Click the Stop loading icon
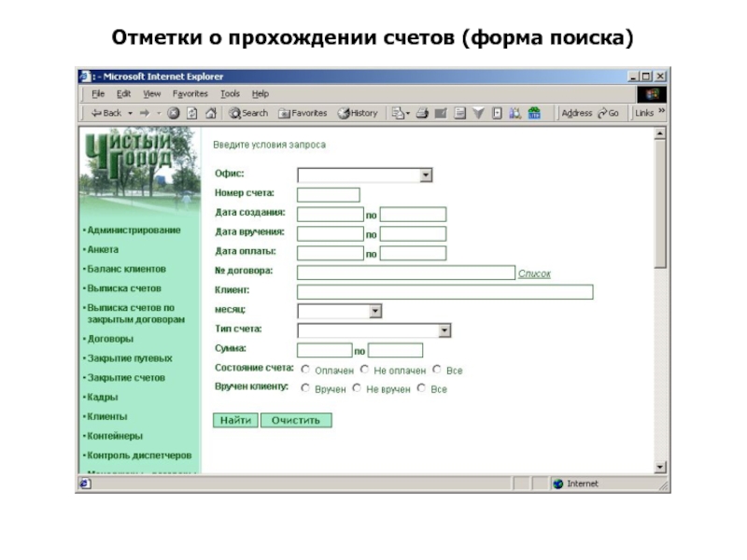The image size is (747, 560). pos(174,113)
